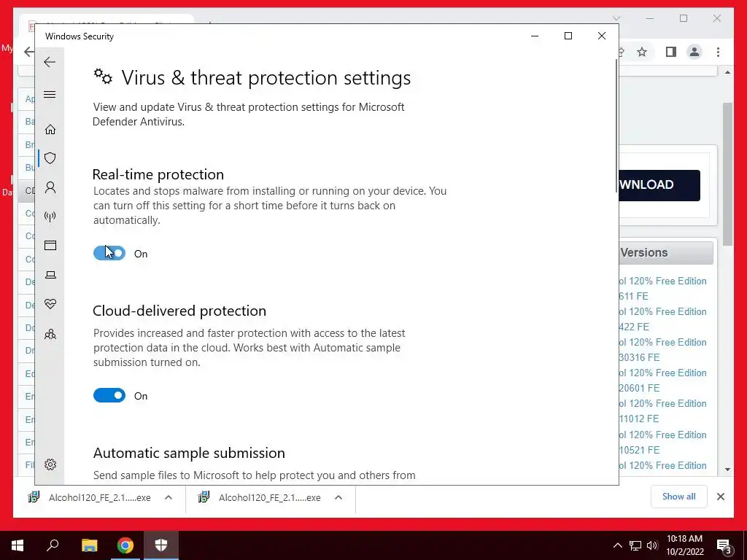This screenshot has height=560, width=747.
Task: Open Home in Windows Security sidebar
Action: [x=50, y=130]
